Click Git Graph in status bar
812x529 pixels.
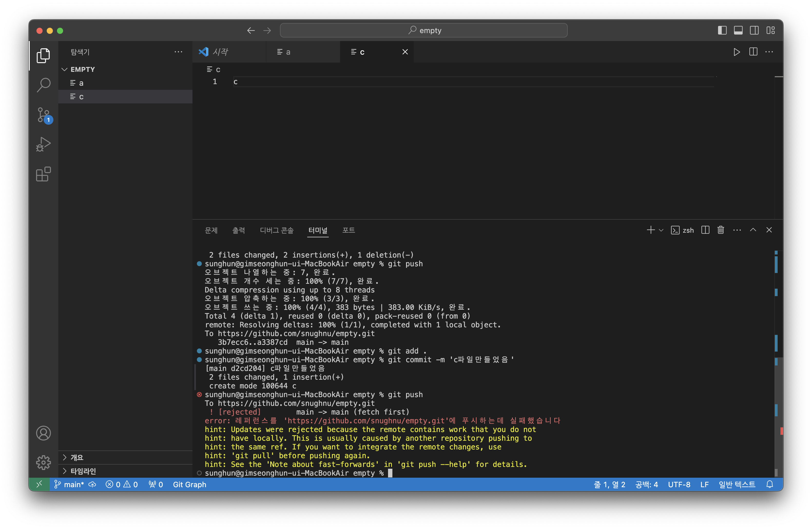coord(189,484)
